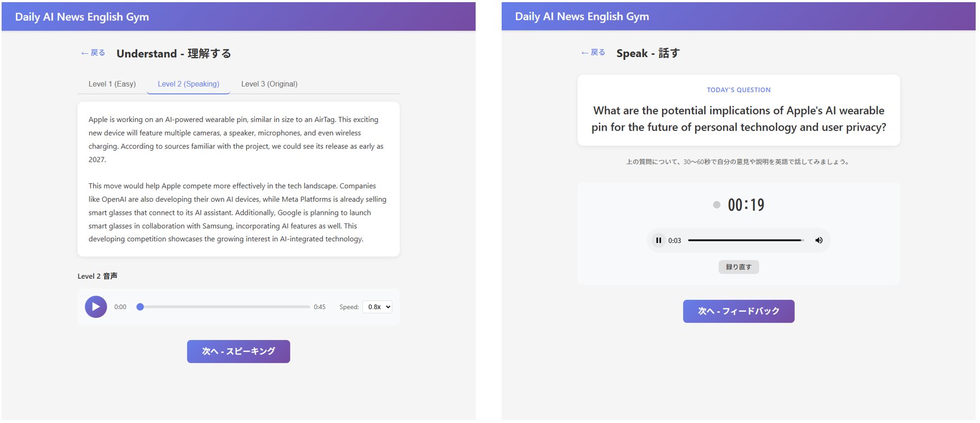This screenshot has width=980, height=423.
Task: Select the Level 2 (Speaking) tab
Action: pos(189,84)
